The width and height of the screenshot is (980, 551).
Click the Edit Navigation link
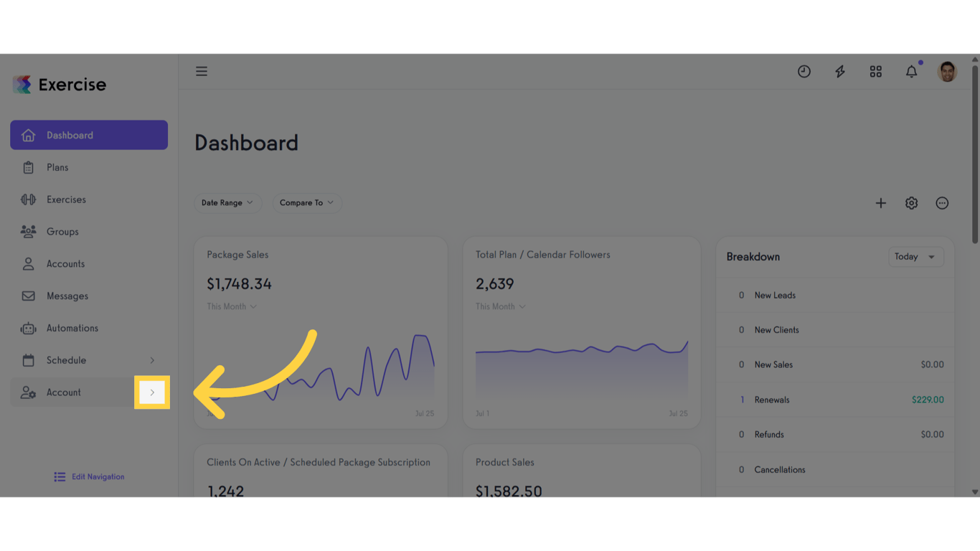pos(89,476)
